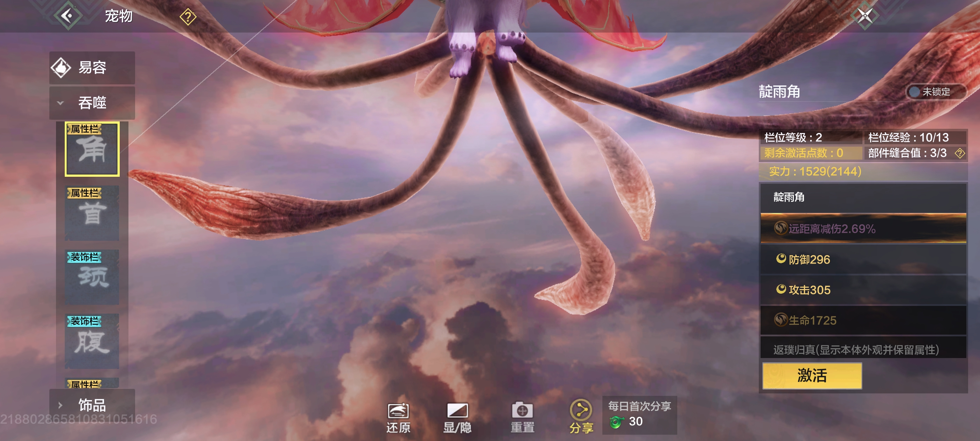Image resolution: width=980 pixels, height=441 pixels.
Task: Collapse the 吞噬 section chevron
Action: [x=60, y=103]
